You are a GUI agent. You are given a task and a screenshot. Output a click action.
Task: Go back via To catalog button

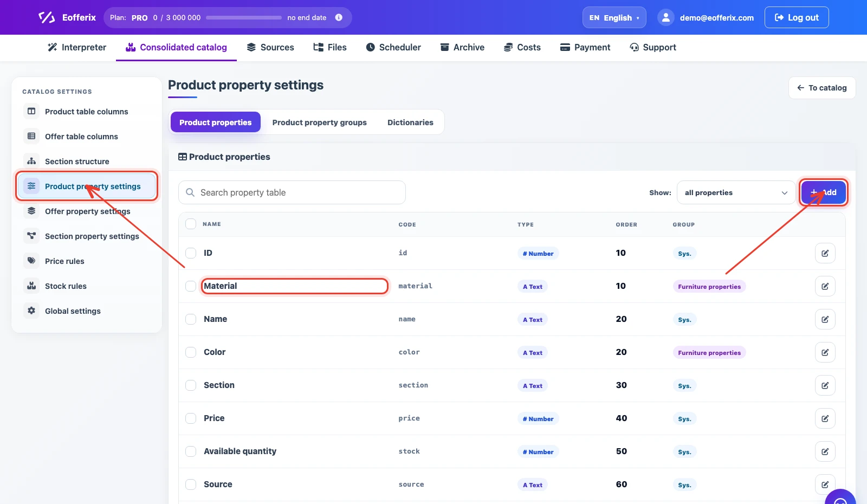coord(822,88)
